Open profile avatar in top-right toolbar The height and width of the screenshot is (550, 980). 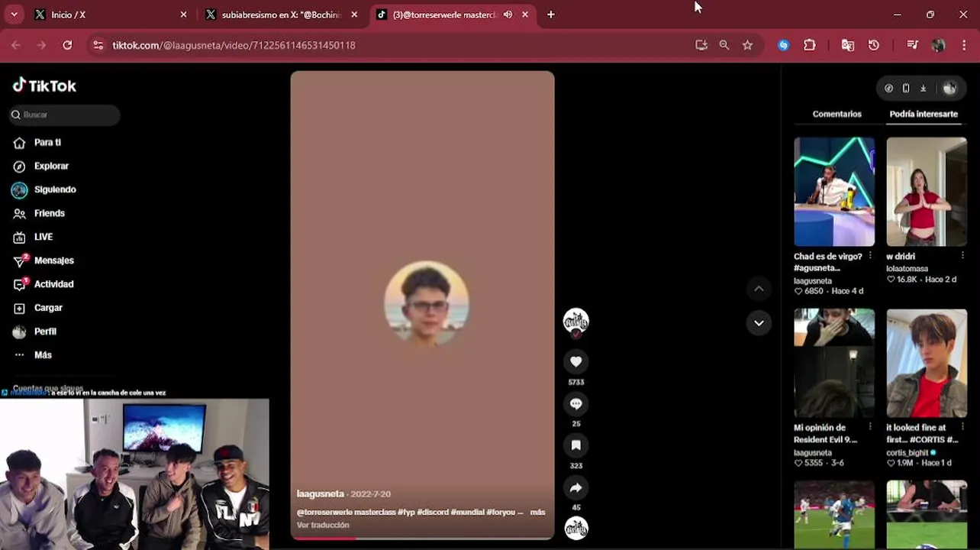point(949,88)
